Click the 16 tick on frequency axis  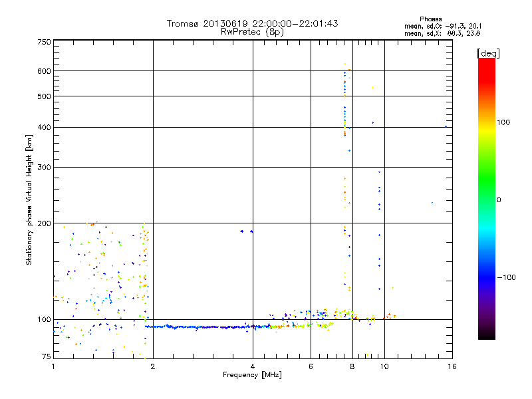(x=450, y=366)
